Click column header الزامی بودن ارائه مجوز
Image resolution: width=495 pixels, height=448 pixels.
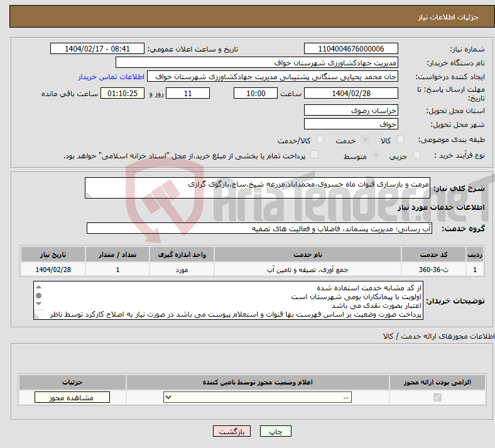coord(437,382)
